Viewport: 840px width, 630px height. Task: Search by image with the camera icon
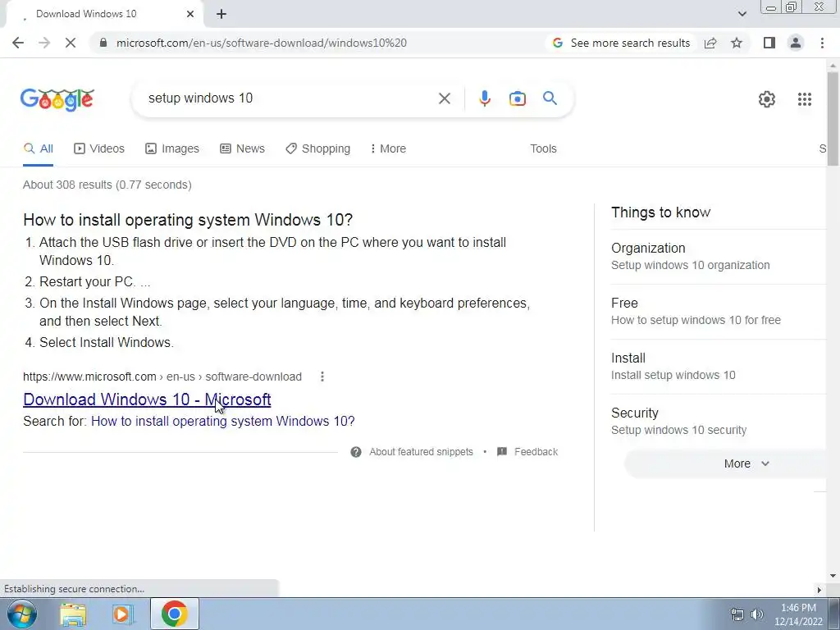pyautogui.click(x=518, y=98)
